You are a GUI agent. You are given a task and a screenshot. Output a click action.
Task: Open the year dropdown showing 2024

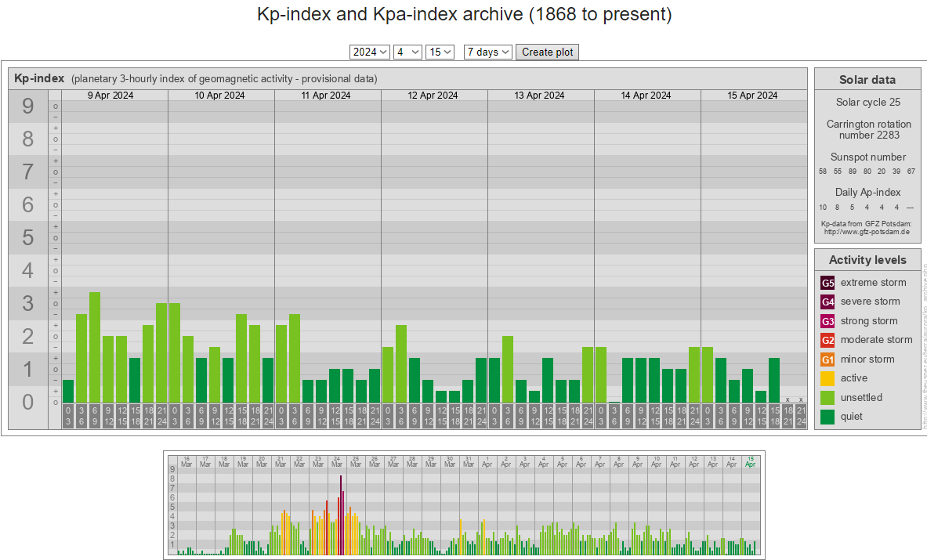point(370,52)
